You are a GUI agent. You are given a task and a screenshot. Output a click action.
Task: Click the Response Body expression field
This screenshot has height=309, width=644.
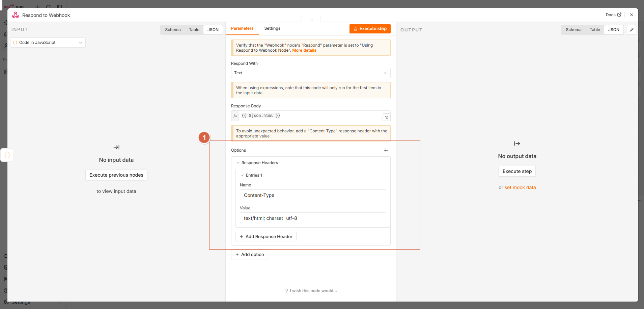pyautogui.click(x=311, y=115)
